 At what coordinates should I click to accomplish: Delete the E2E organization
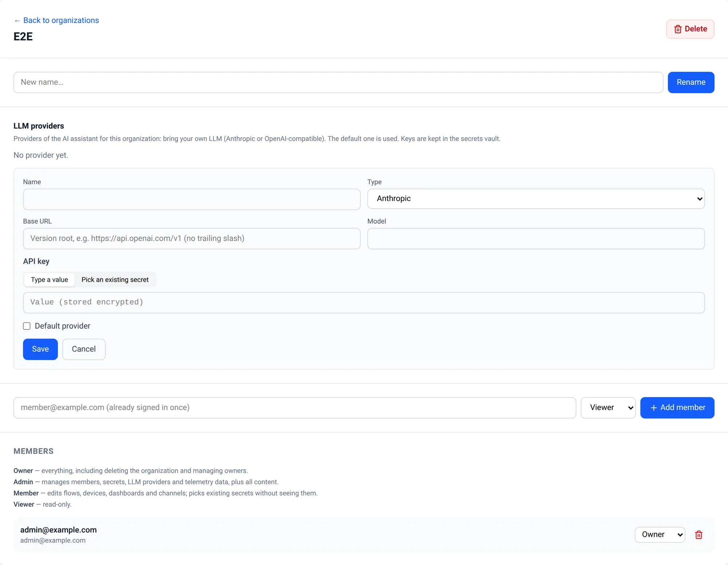(x=690, y=29)
